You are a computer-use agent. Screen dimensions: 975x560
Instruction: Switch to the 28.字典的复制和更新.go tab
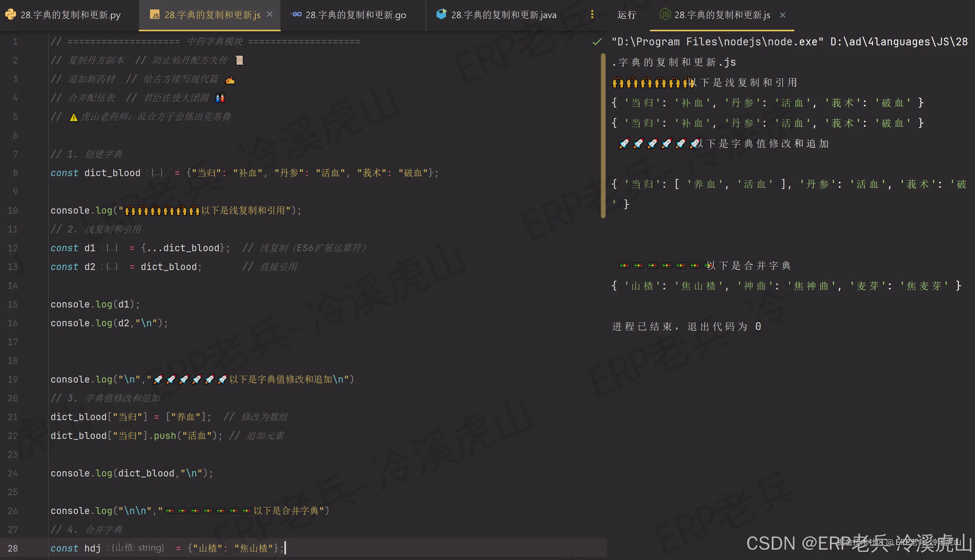350,14
